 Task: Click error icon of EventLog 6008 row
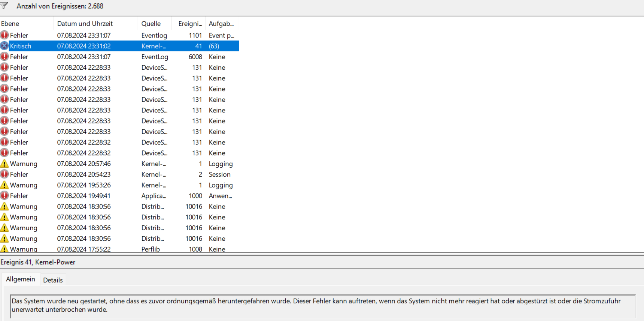click(x=4, y=57)
